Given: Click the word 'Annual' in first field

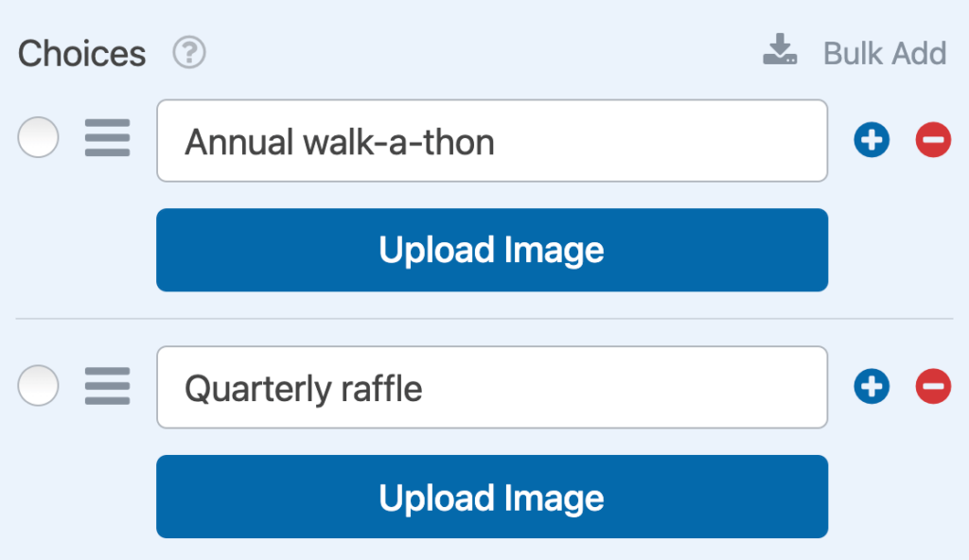Looking at the screenshot, I should click(x=239, y=142).
